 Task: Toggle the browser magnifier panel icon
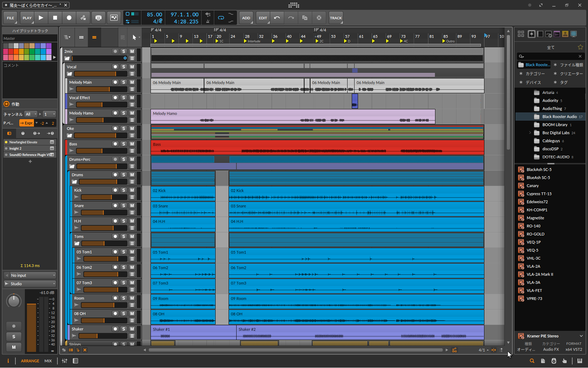tap(532, 361)
